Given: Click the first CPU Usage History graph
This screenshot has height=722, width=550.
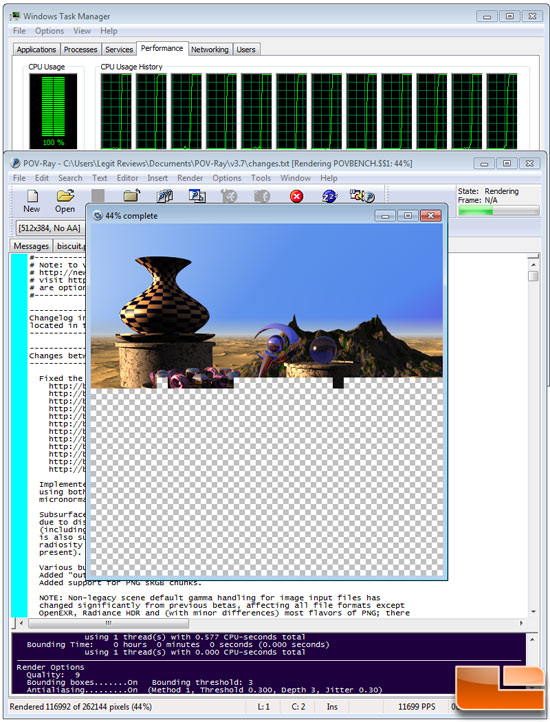Looking at the screenshot, I should pos(116,111).
